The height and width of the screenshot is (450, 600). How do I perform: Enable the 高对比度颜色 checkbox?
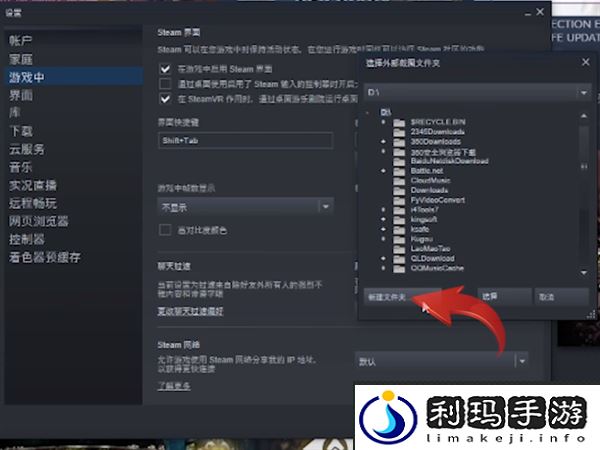[165, 230]
